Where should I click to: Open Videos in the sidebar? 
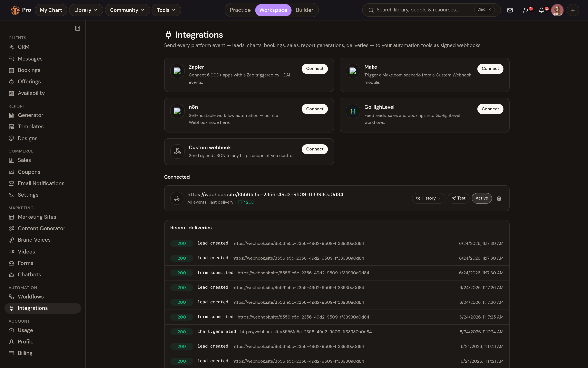[43, 252]
